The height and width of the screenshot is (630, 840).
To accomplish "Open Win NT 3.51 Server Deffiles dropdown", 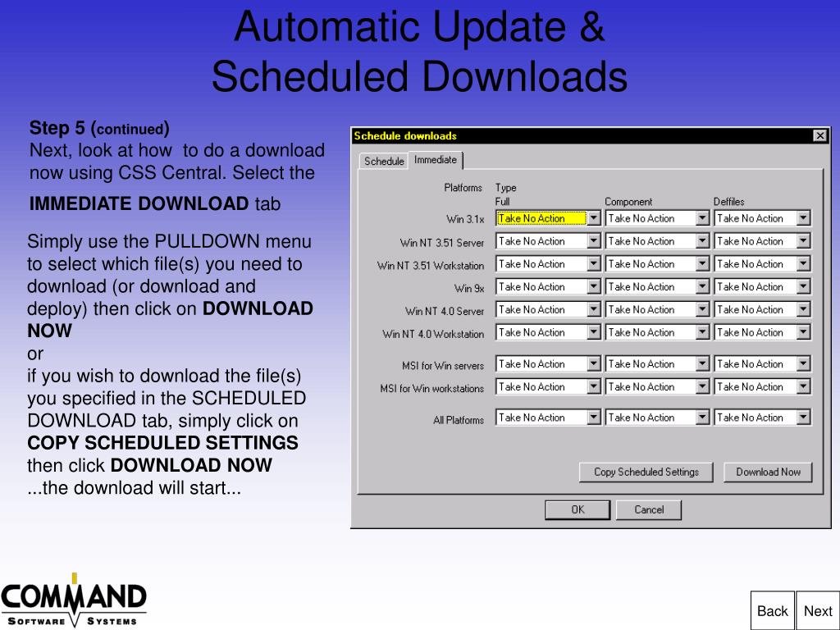I will [762, 242].
